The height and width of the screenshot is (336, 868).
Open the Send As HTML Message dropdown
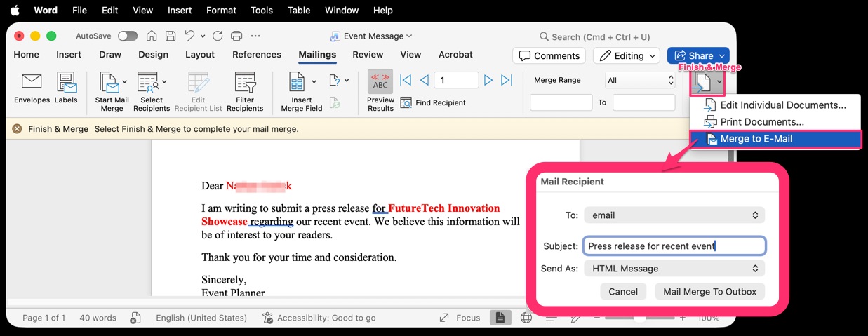674,269
